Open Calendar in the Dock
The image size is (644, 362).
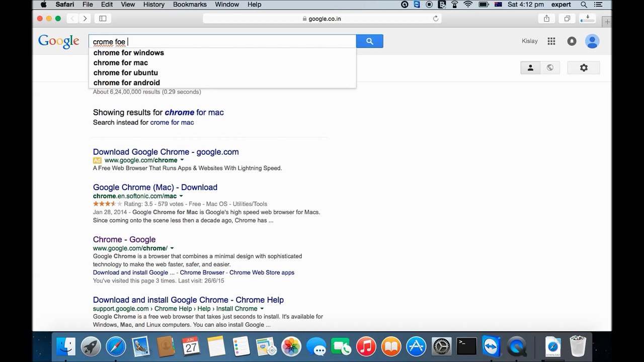point(191,346)
